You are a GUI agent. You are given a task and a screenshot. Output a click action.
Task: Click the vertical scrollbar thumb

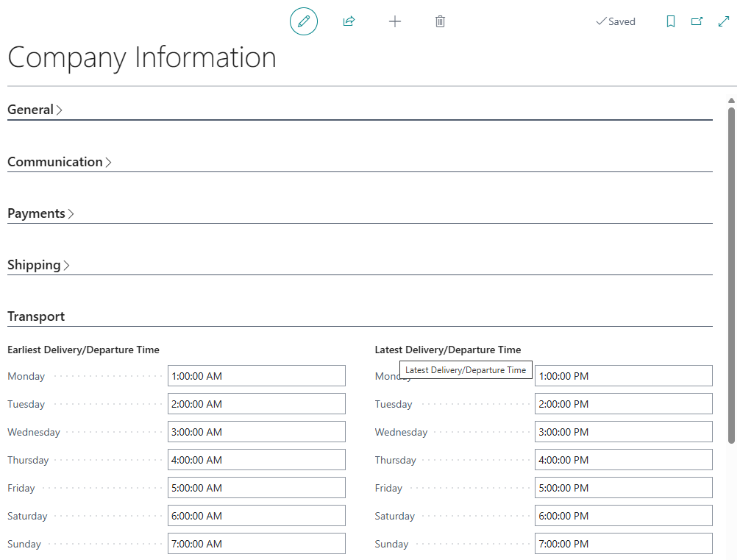pos(731,275)
